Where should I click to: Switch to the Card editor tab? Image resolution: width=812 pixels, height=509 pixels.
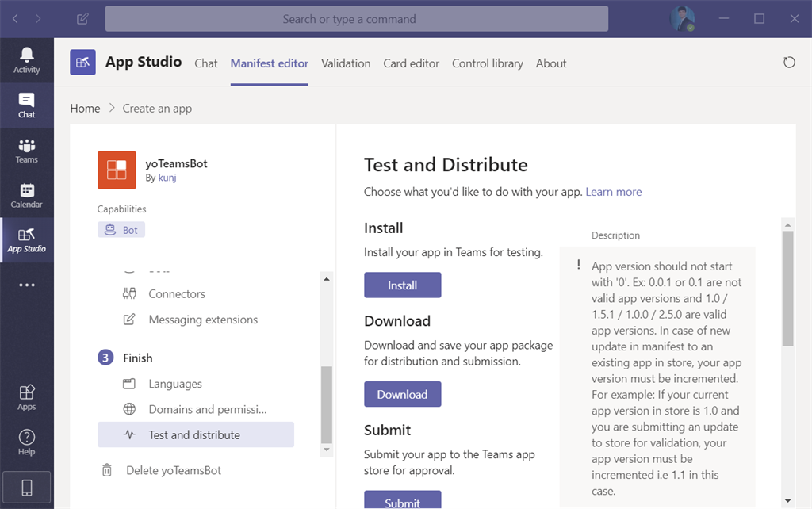(x=411, y=63)
